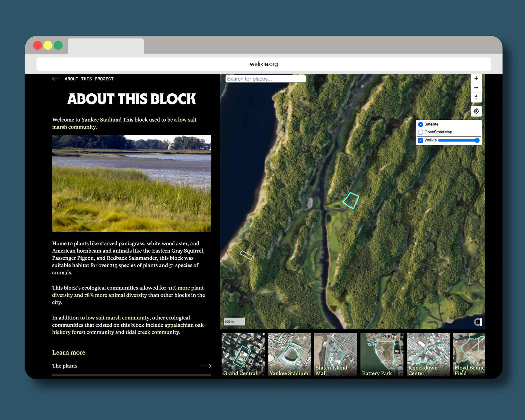
Task: Open the map attribution info icon
Action: (x=477, y=322)
